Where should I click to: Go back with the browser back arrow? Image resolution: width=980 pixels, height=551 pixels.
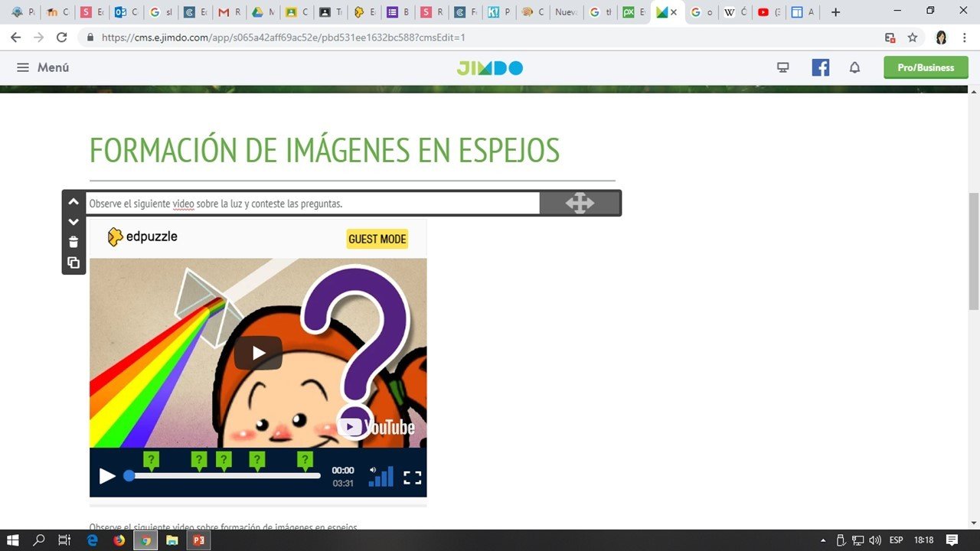click(15, 37)
